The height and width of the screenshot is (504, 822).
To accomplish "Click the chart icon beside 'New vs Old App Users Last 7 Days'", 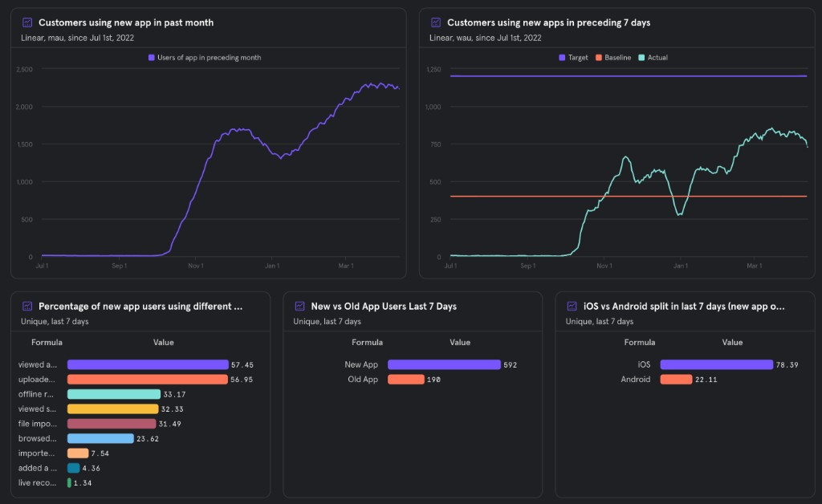I will (x=299, y=306).
